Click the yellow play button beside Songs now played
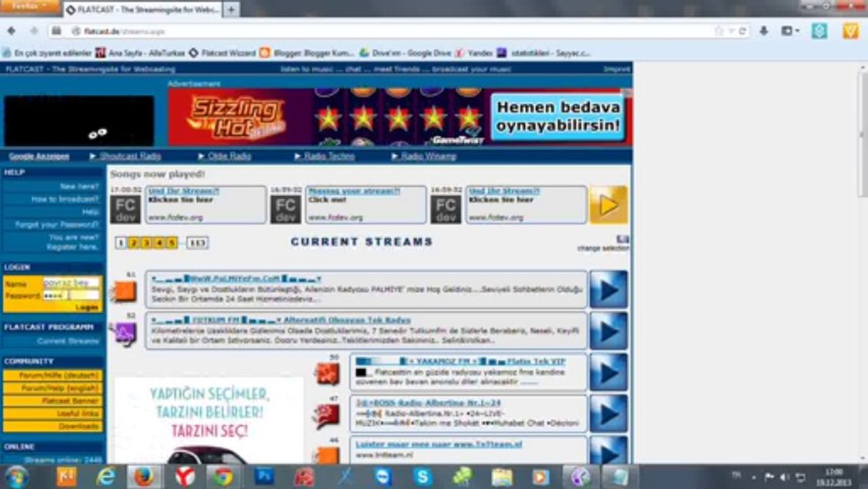This screenshot has height=489, width=868. click(609, 204)
